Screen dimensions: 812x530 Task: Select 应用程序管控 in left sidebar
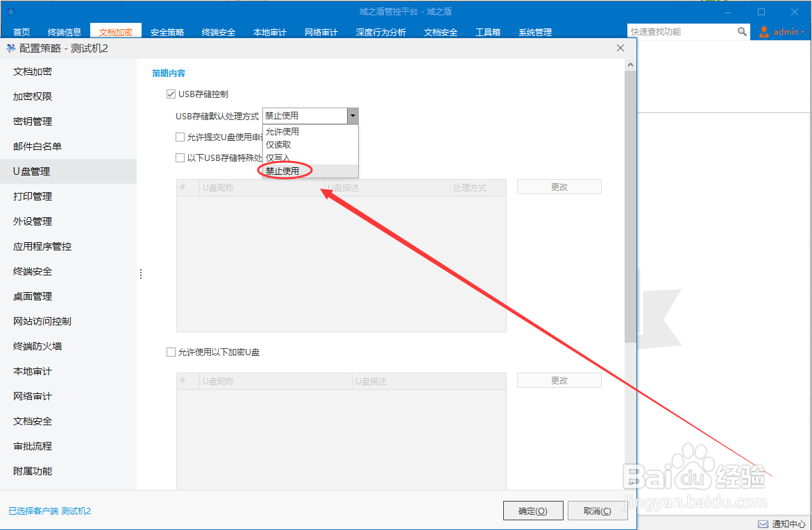coord(68,246)
